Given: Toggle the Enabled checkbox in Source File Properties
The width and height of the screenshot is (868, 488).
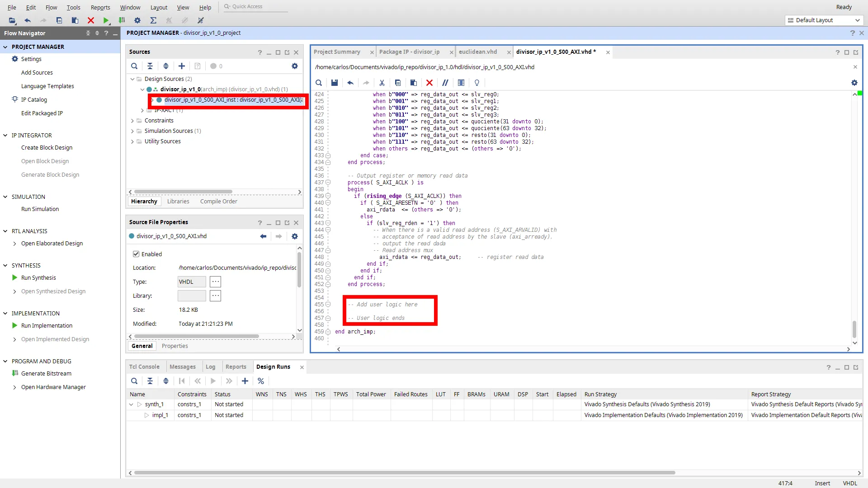Looking at the screenshot, I should coord(136,254).
